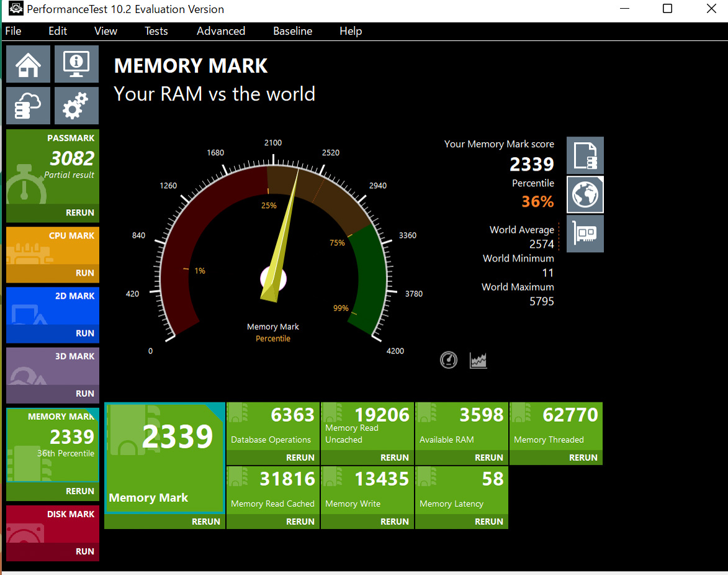Select the memory module hardware icon

click(x=585, y=233)
